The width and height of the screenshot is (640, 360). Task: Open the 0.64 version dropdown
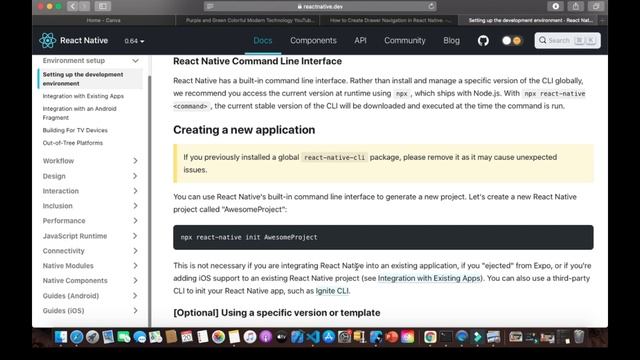click(x=134, y=41)
